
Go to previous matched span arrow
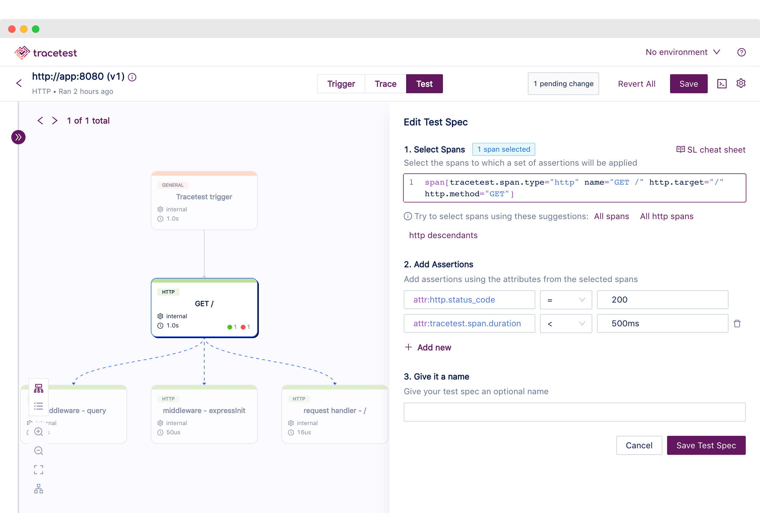click(40, 121)
